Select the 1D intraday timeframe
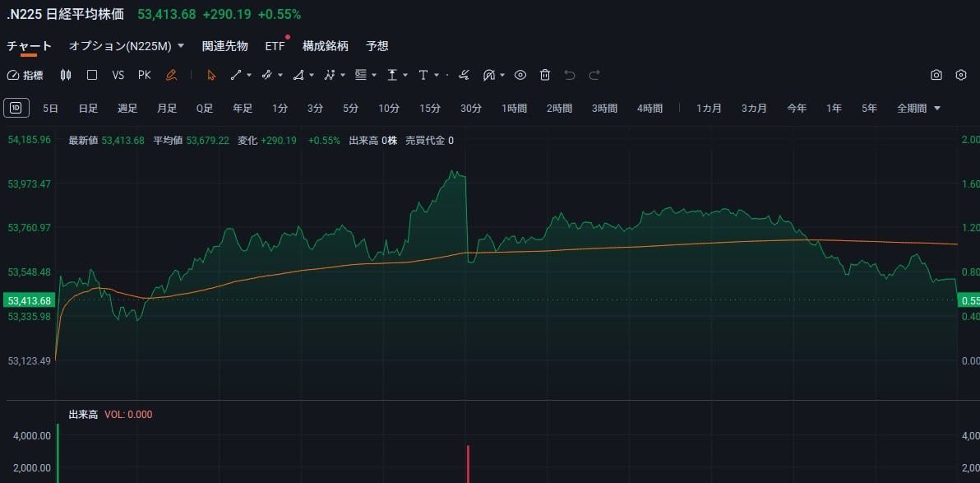 pos(16,109)
